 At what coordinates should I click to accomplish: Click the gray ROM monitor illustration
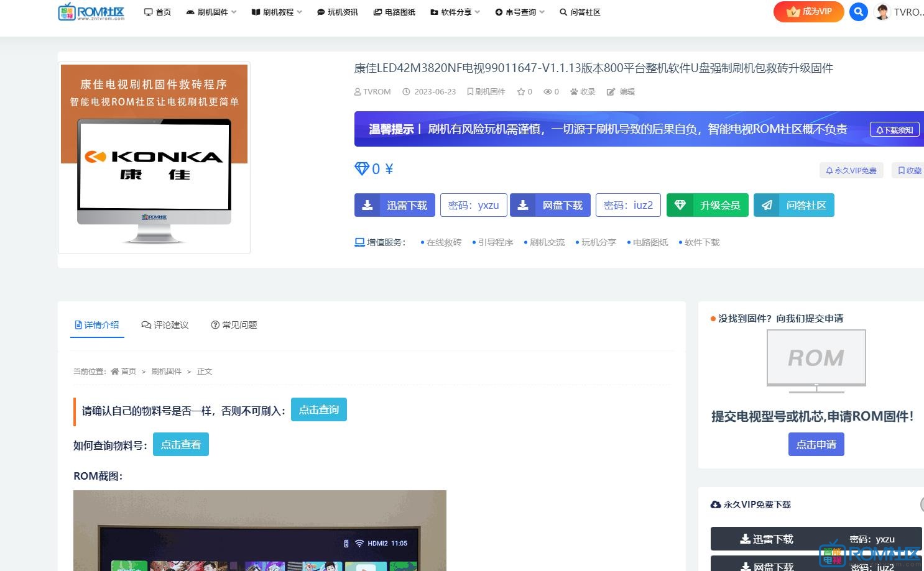coord(816,361)
